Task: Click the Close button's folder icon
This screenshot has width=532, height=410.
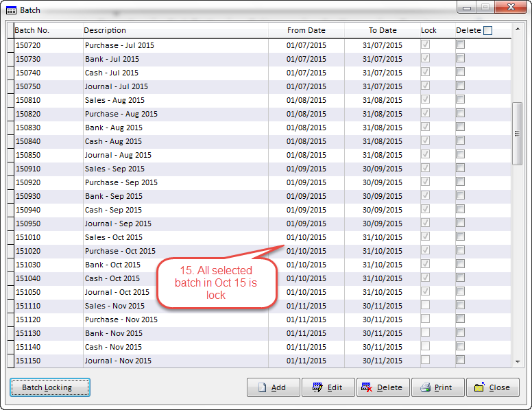Action: (480, 387)
